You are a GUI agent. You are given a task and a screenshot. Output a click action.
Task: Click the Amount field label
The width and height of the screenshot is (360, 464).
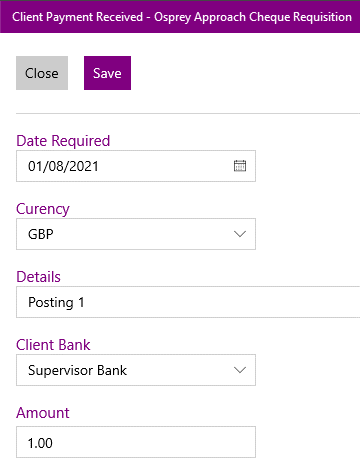coord(43,413)
